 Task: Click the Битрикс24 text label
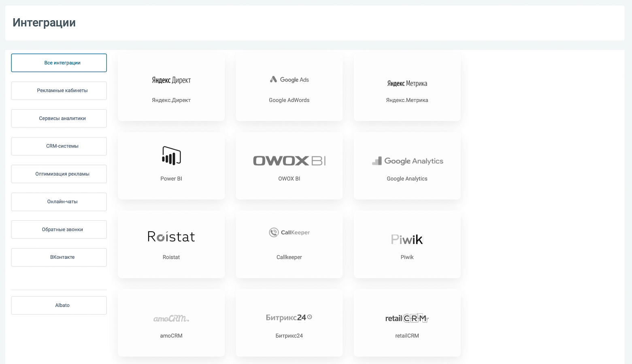click(289, 336)
